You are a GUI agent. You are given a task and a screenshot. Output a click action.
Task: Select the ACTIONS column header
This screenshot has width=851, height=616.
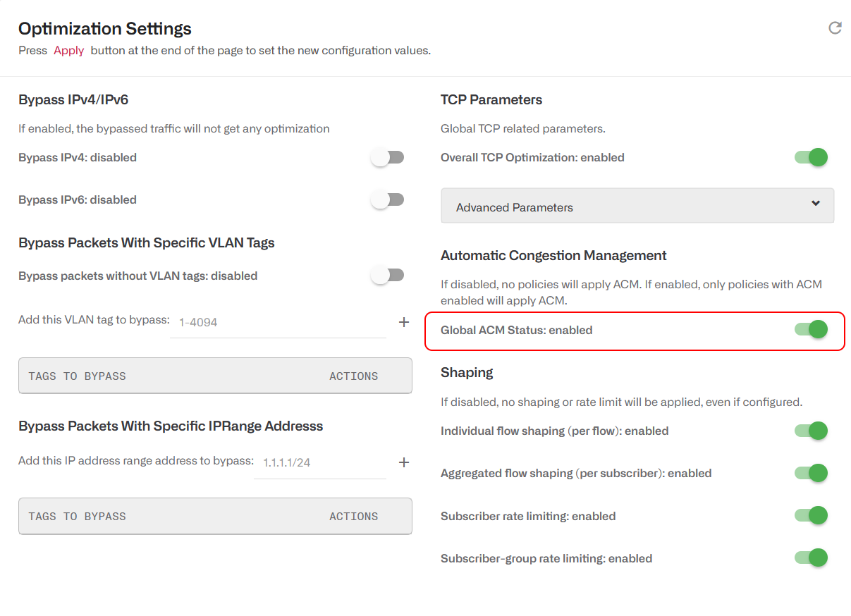[353, 376]
